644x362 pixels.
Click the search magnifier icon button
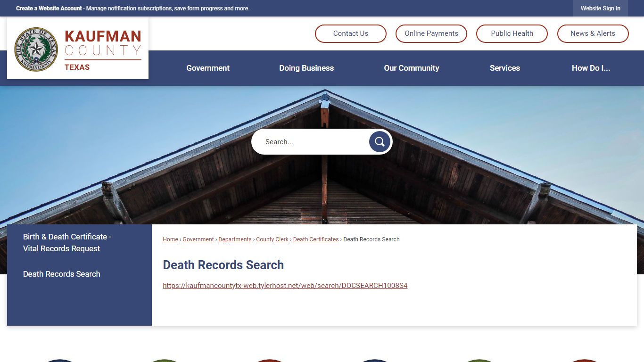click(x=380, y=142)
